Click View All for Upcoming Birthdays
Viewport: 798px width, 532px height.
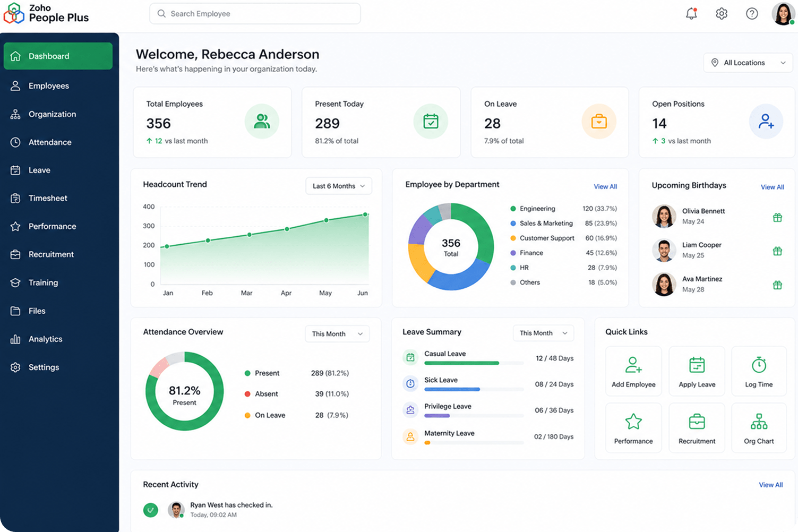[x=772, y=187]
